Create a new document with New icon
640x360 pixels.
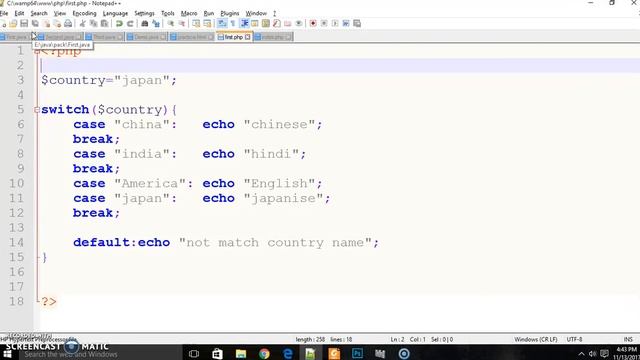3,24
